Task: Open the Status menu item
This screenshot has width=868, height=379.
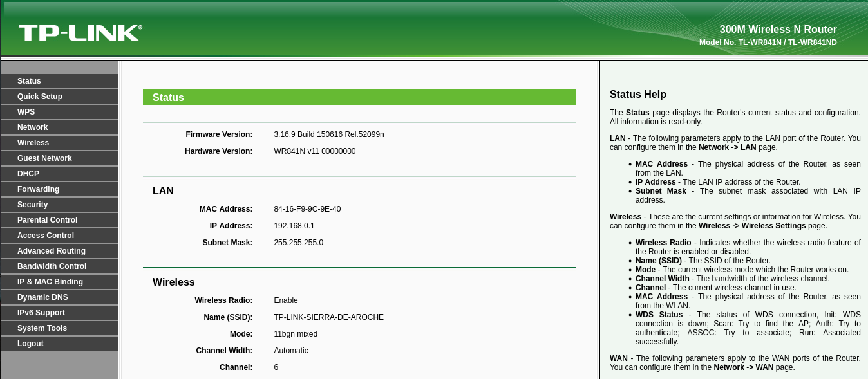Action: click(x=60, y=81)
